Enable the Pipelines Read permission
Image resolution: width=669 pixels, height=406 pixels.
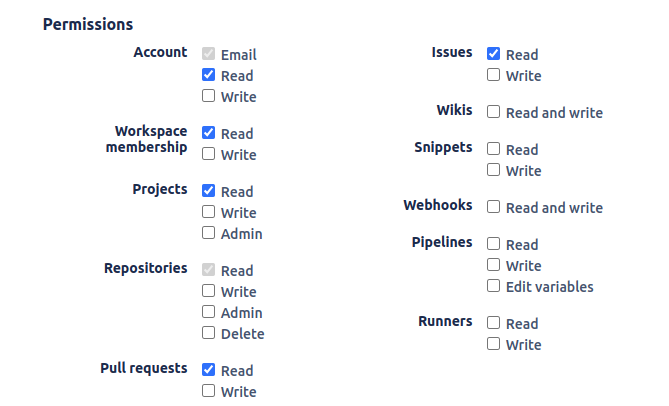coord(493,244)
